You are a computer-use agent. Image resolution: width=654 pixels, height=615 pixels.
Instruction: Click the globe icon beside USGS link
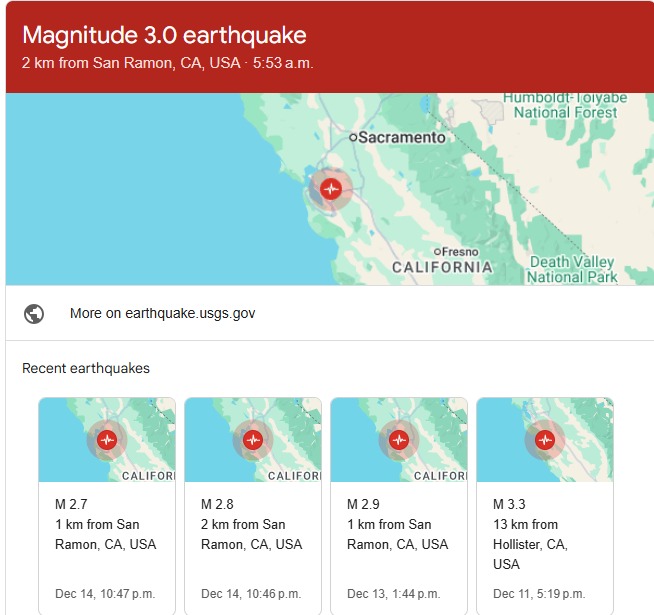pyautogui.click(x=34, y=313)
